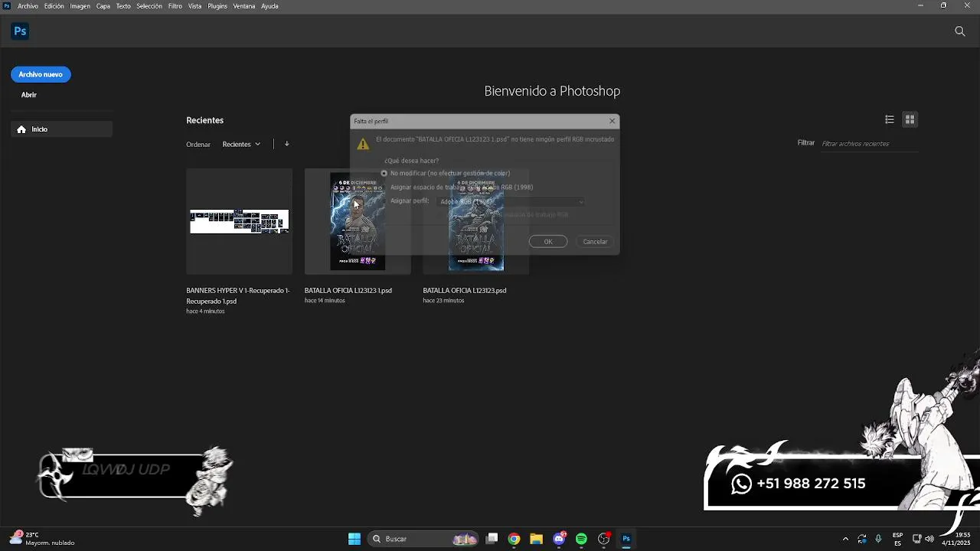Click the 'hace 14 minutos' timestamp
This screenshot has height=551, width=980.
[325, 301]
